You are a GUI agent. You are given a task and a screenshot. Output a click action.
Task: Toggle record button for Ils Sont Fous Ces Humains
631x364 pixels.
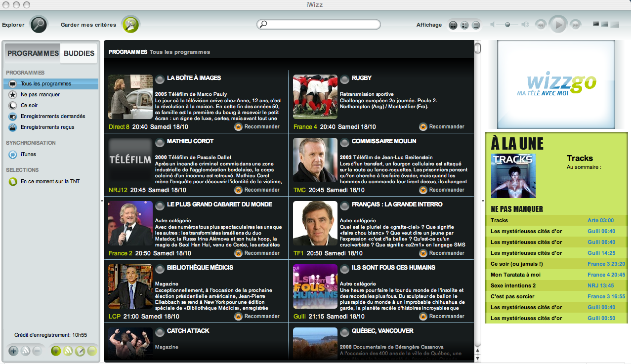click(345, 269)
